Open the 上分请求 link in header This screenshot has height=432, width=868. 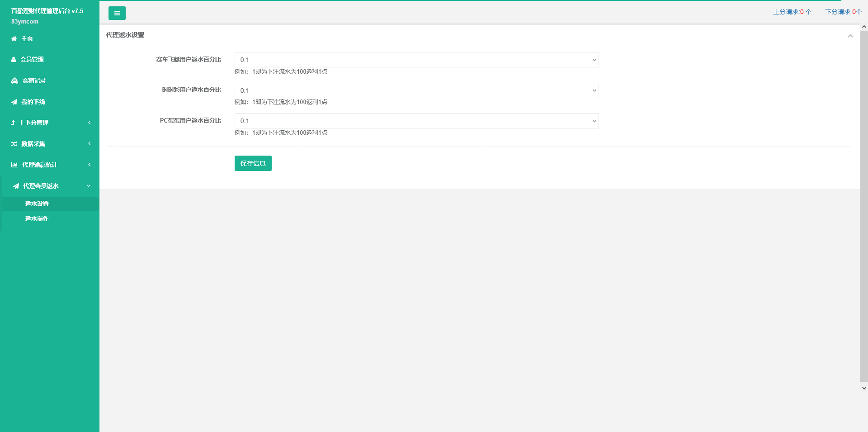click(792, 12)
